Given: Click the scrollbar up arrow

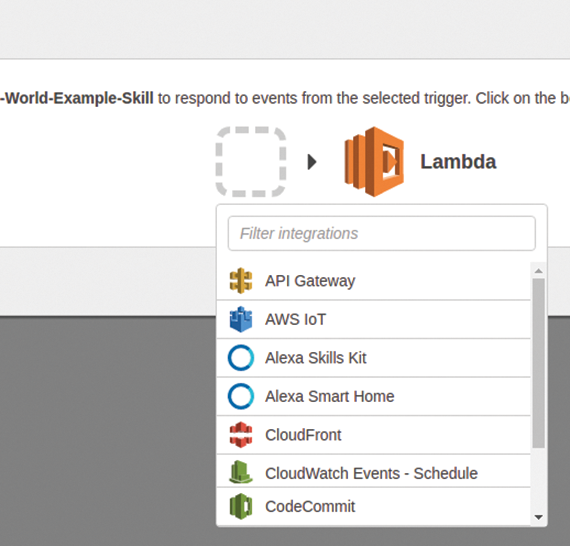Looking at the screenshot, I should pos(538,271).
